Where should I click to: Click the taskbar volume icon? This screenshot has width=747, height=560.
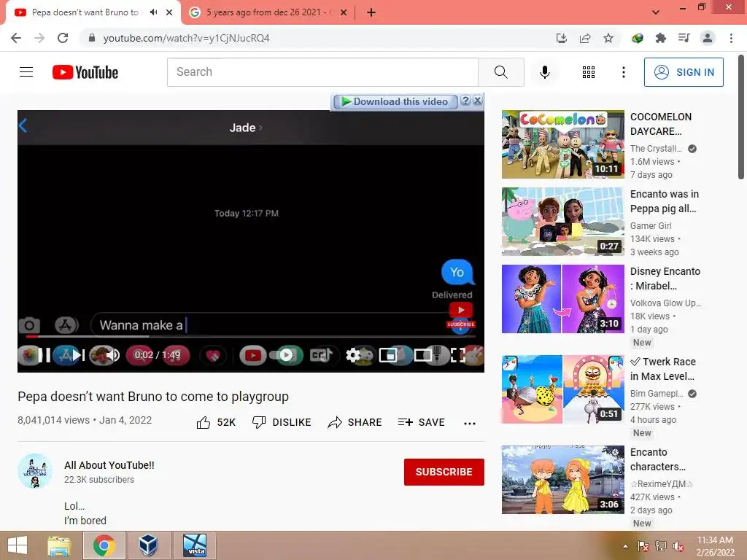(x=678, y=546)
